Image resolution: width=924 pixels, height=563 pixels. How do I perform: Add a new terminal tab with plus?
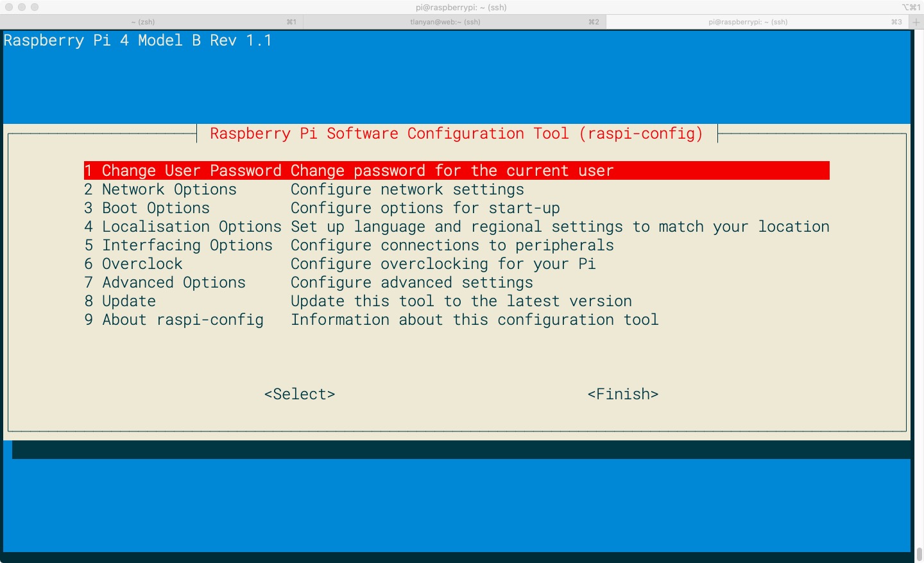[x=916, y=22]
